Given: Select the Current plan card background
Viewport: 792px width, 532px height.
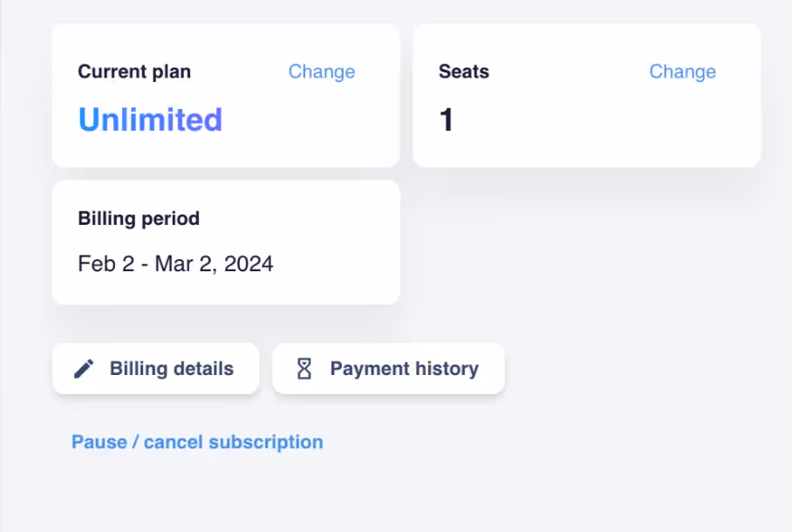Looking at the screenshot, I should click(x=226, y=95).
